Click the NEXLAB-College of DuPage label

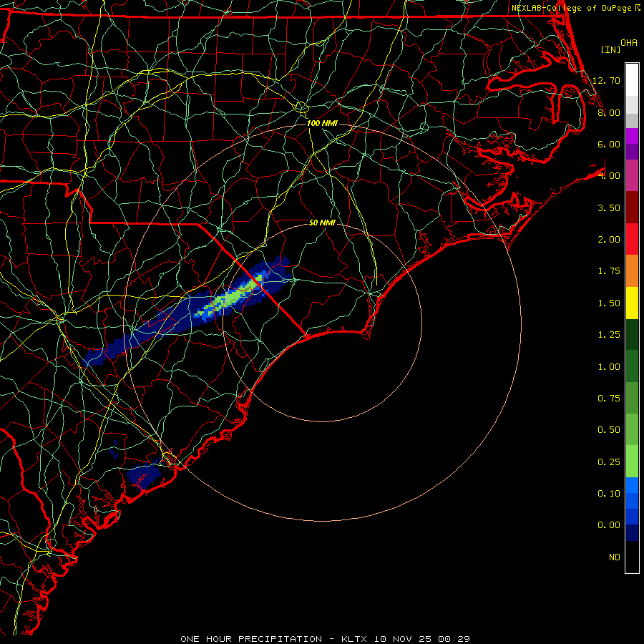pyautogui.click(x=572, y=8)
